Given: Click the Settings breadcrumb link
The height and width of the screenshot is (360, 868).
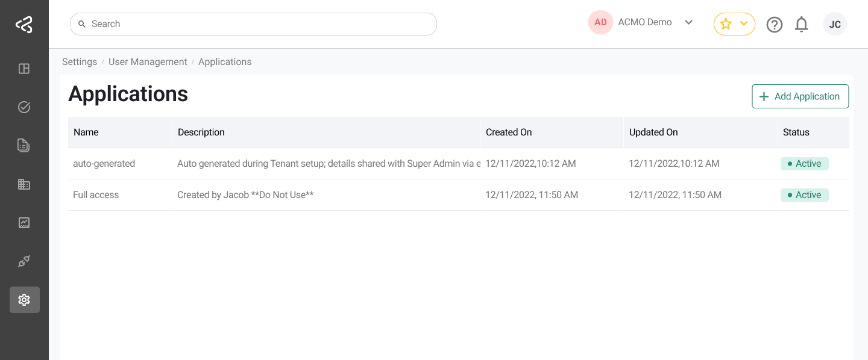Looking at the screenshot, I should pyautogui.click(x=80, y=61).
